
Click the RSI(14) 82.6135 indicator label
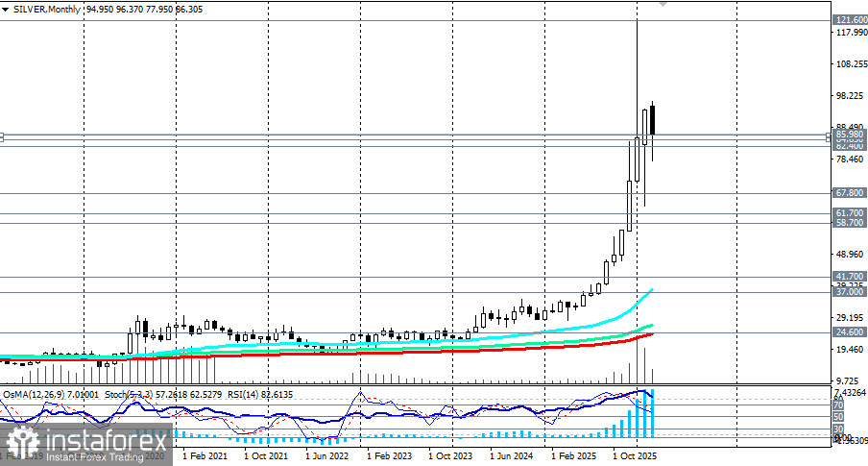[259, 395]
